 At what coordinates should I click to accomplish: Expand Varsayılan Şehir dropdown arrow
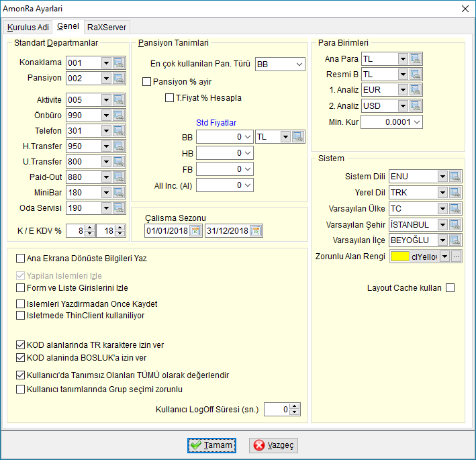click(x=442, y=225)
